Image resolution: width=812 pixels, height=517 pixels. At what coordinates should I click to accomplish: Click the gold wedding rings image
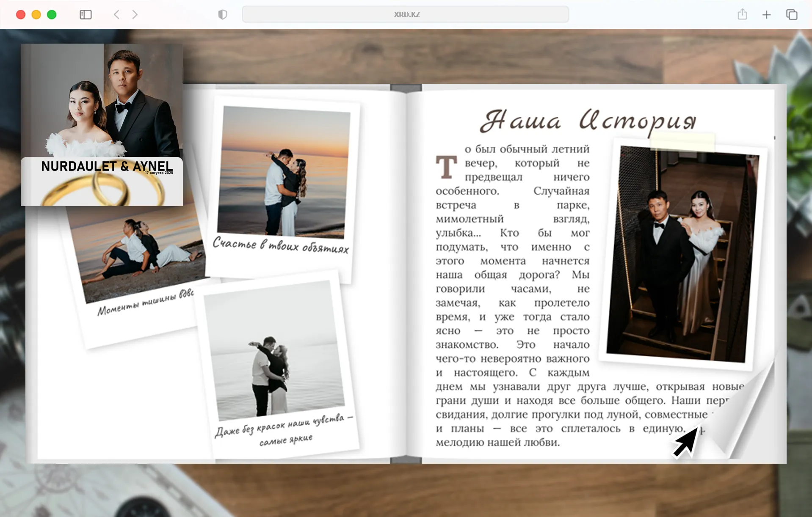[102, 190]
